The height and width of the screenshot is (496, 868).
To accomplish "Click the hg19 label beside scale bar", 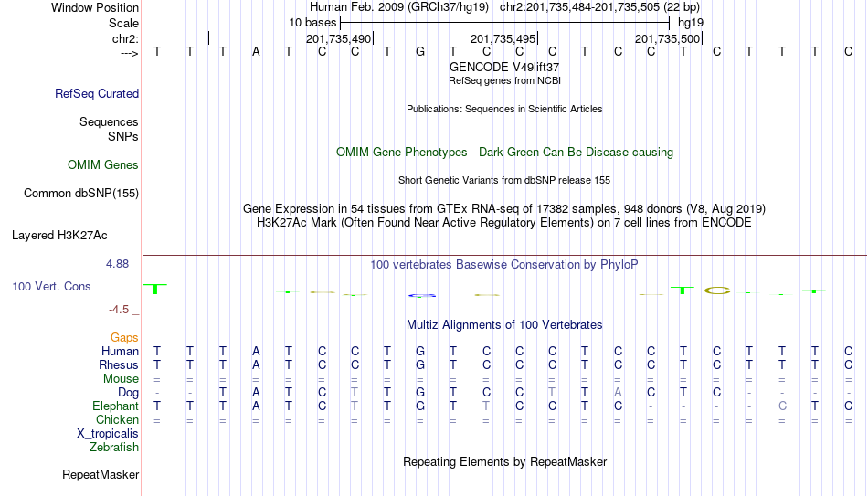I will coord(691,23).
